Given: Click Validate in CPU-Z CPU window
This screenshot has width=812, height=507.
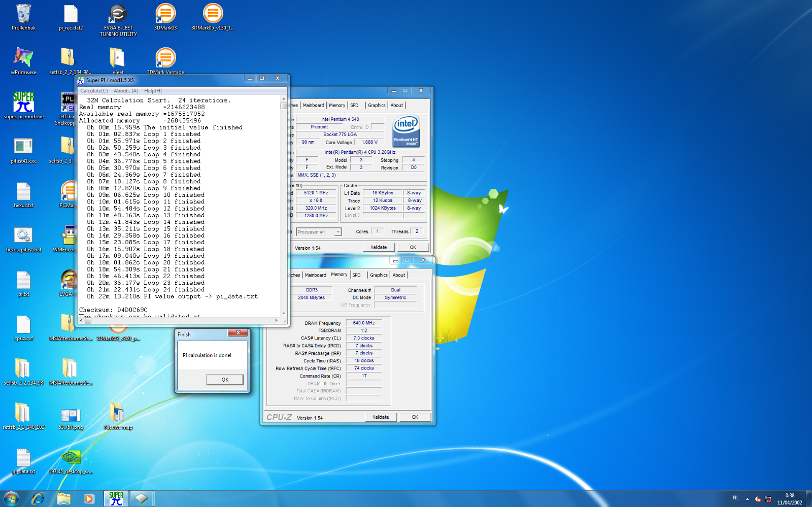Looking at the screenshot, I should click(379, 247).
